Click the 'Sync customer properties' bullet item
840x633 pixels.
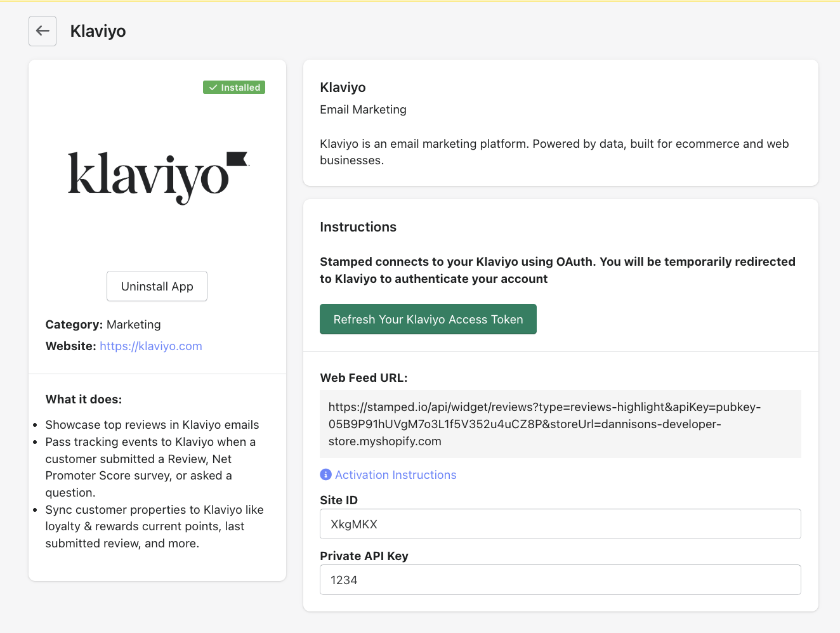click(x=154, y=526)
